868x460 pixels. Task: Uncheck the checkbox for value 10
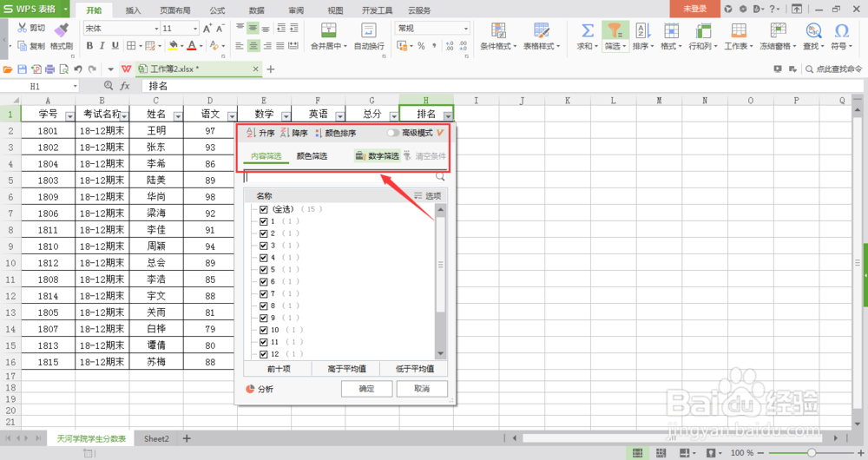pos(264,331)
